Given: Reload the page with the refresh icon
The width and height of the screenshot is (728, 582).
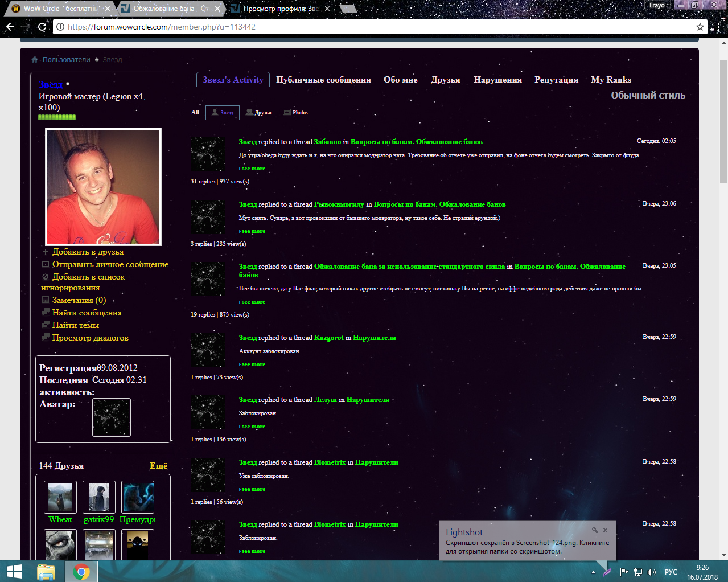Looking at the screenshot, I should tap(42, 27).
